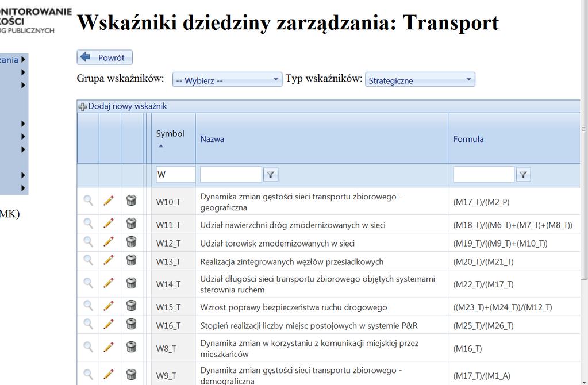The width and height of the screenshot is (588, 385).
Task: Focus the Formuła filter text field
Action: click(484, 174)
